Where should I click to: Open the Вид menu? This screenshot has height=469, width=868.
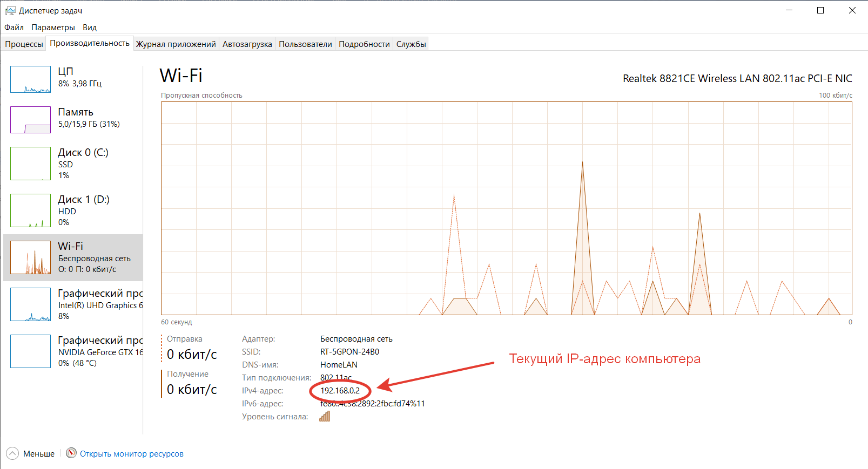90,28
